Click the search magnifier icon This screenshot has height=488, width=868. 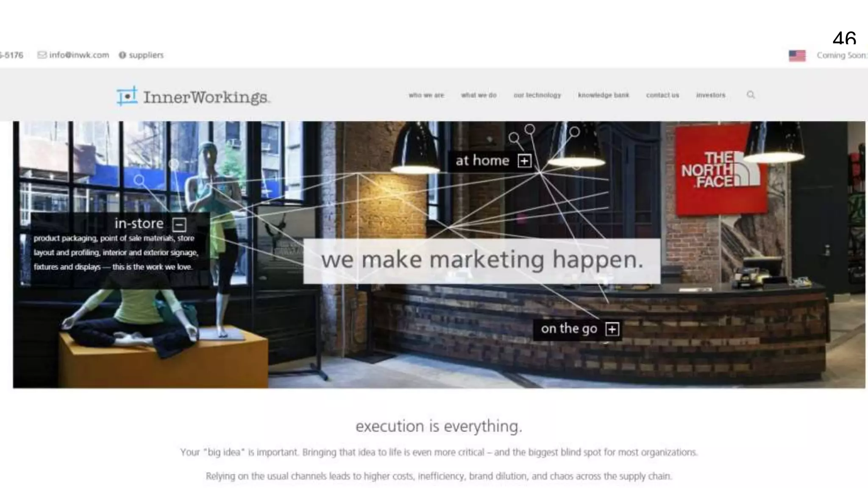point(751,95)
